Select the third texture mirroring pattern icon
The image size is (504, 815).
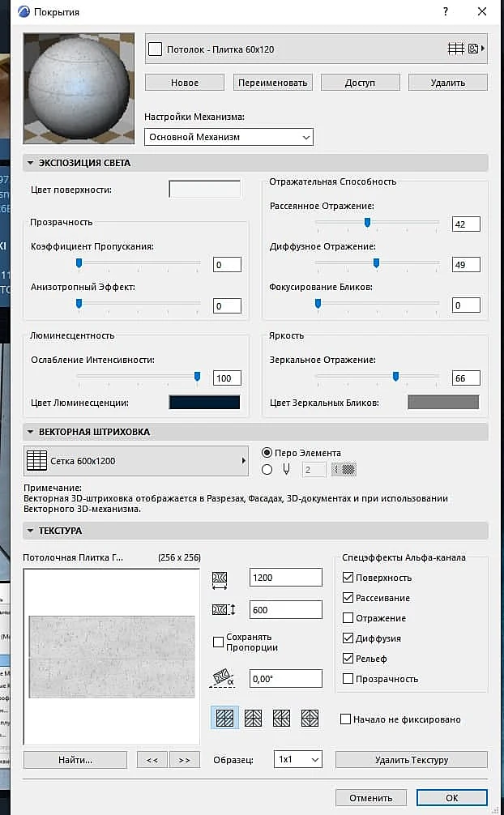click(x=281, y=718)
